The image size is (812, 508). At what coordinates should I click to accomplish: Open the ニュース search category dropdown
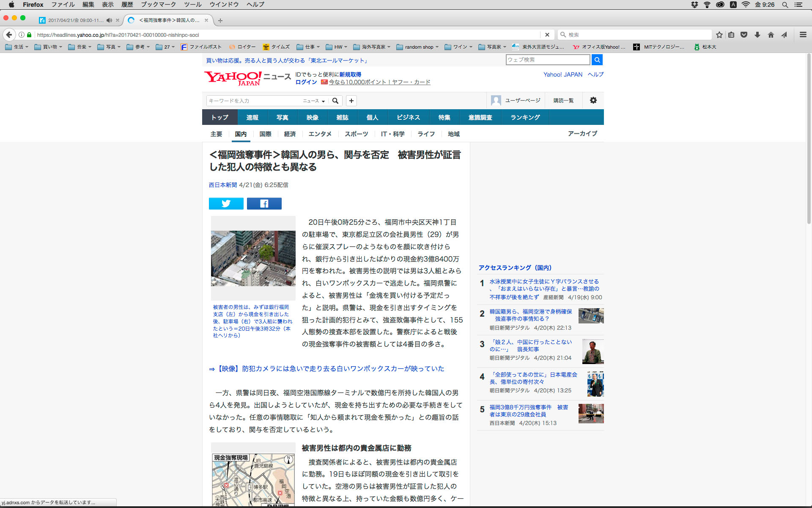314,101
